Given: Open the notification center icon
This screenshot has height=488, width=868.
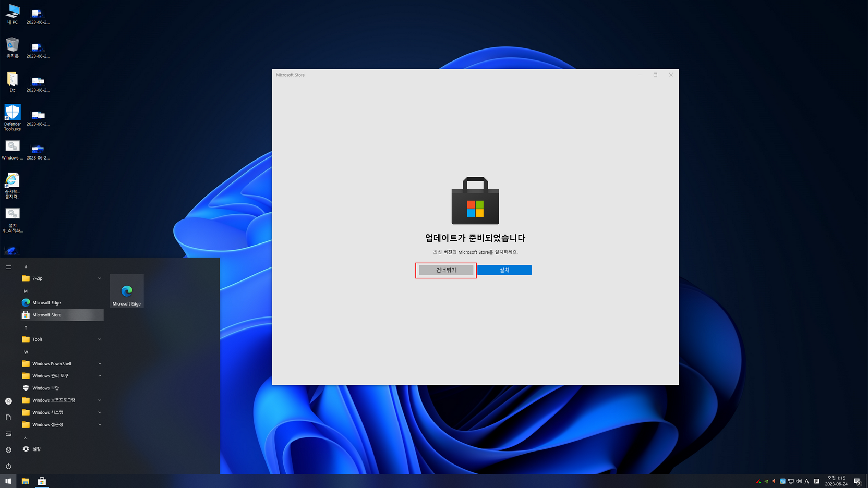Looking at the screenshot, I should [x=857, y=481].
